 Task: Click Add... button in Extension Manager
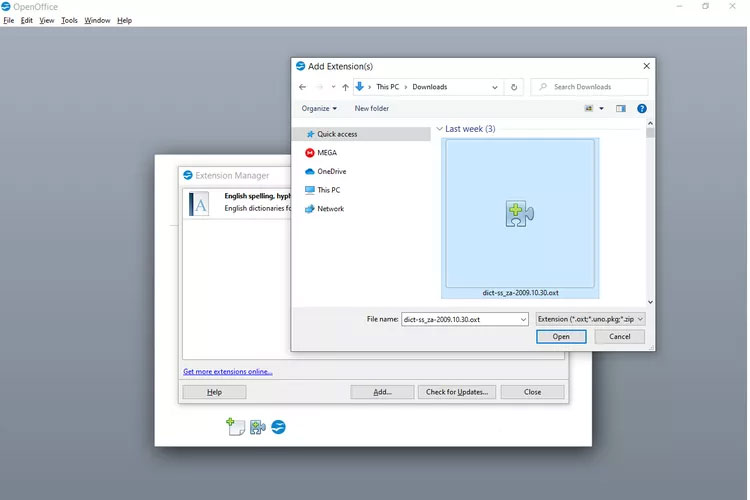coord(382,392)
